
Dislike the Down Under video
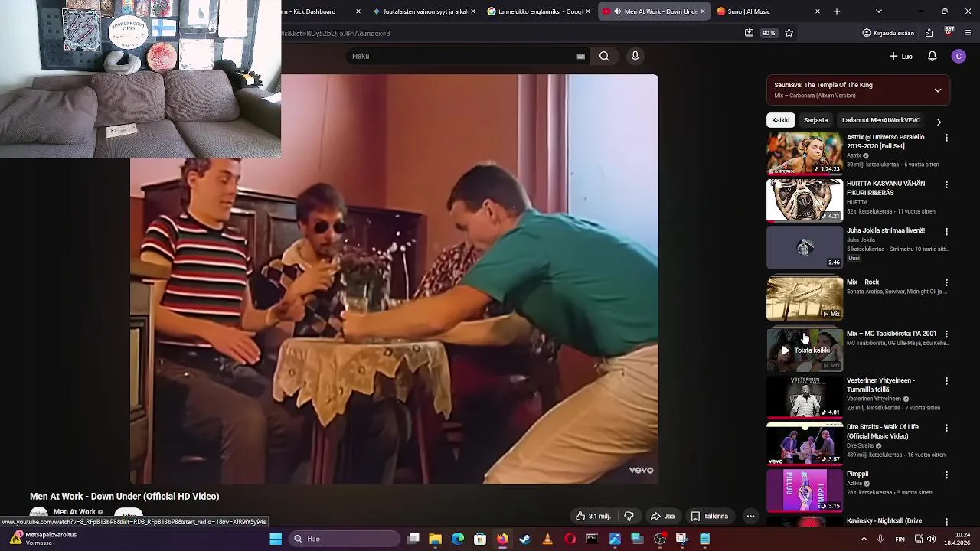pos(629,516)
